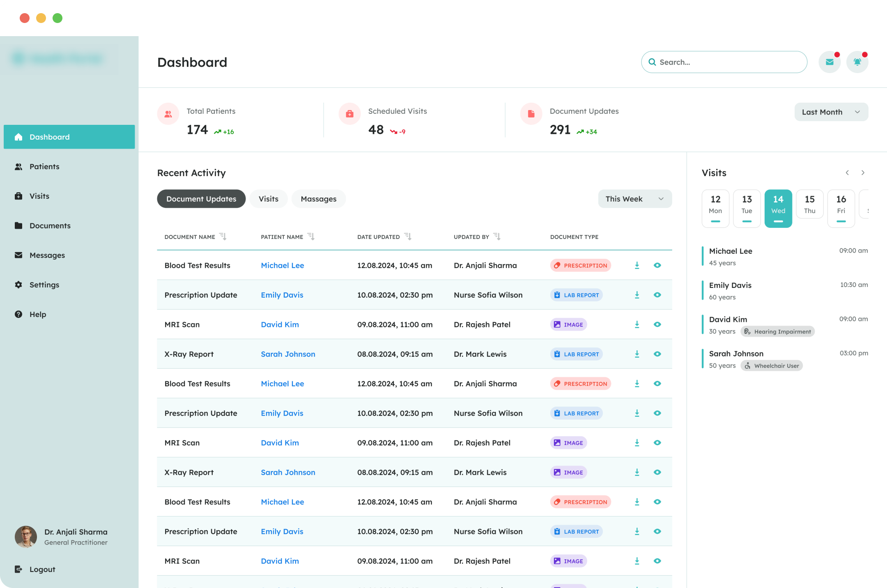Open David Kim link in third table row
This screenshot has width=887, height=588.
pos(280,324)
